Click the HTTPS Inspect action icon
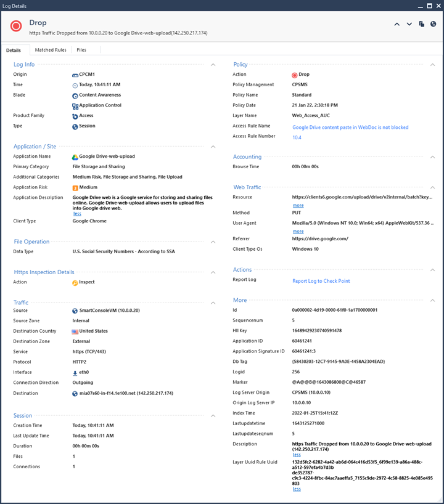 [75, 283]
